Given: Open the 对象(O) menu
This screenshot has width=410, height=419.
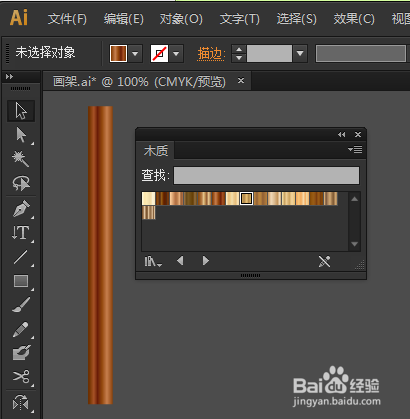Looking at the screenshot, I should [181, 19].
